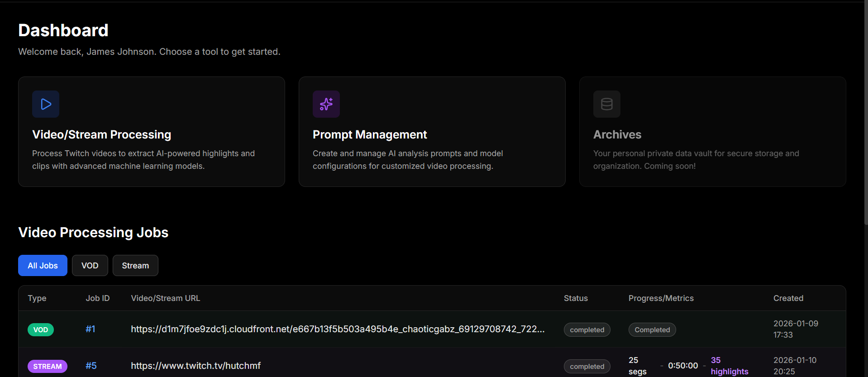868x377 pixels.
Task: Click the Completed progress badge in first row
Action: tap(652, 329)
